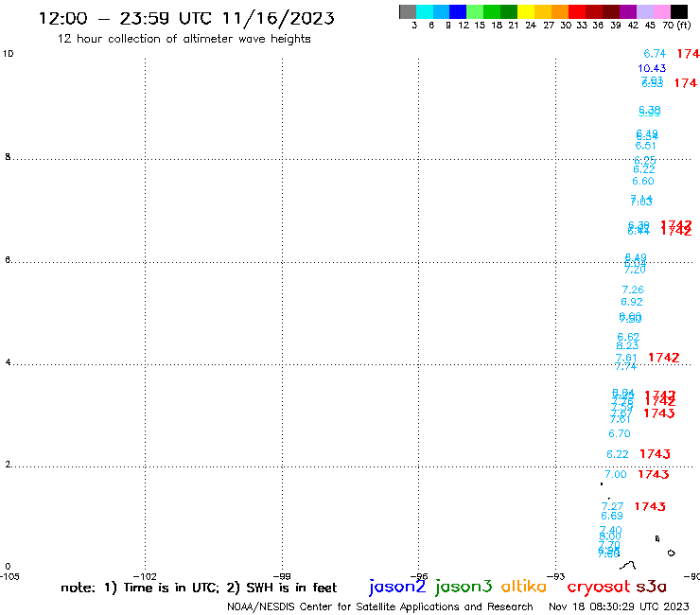The height and width of the screenshot is (615, 700).
Task: Click the wave height value "6.51"
Action: [645, 146]
